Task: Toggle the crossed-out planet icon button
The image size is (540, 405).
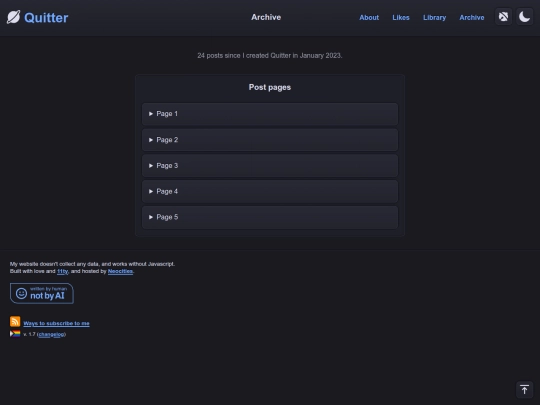Action: click(503, 17)
